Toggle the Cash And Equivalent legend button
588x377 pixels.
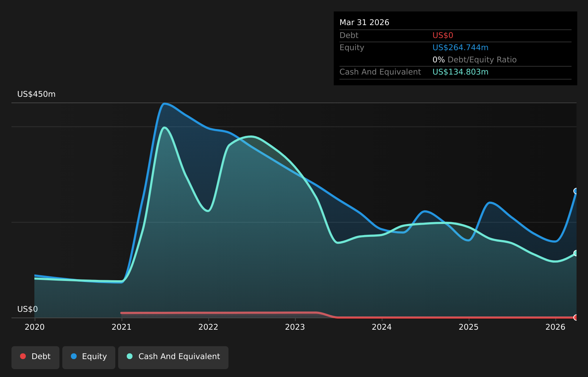point(173,357)
